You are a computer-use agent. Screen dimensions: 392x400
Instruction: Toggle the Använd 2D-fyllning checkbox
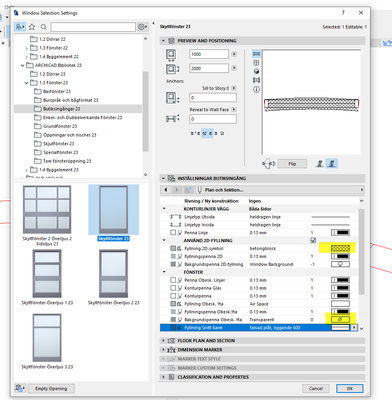point(313,240)
